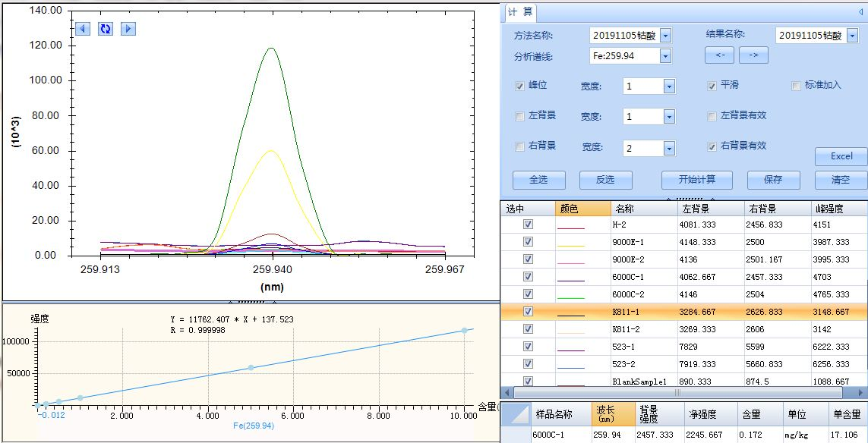Toggle the 峰位 checkbox
Image resolution: width=868 pixels, height=443 pixels.
click(x=520, y=86)
